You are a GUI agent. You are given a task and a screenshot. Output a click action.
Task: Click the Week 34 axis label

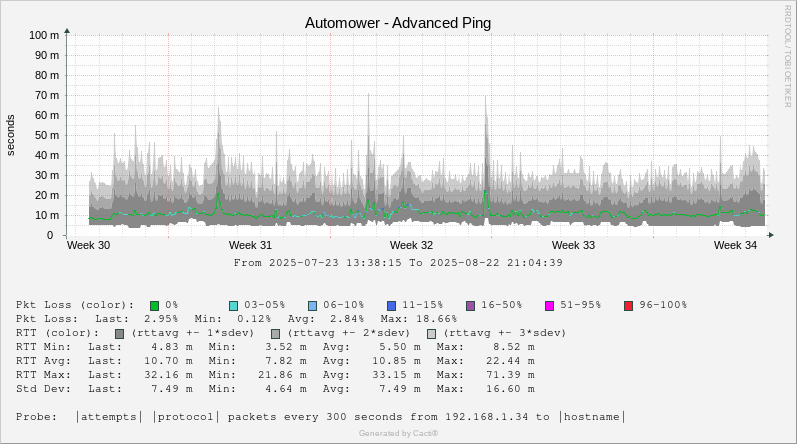click(735, 245)
